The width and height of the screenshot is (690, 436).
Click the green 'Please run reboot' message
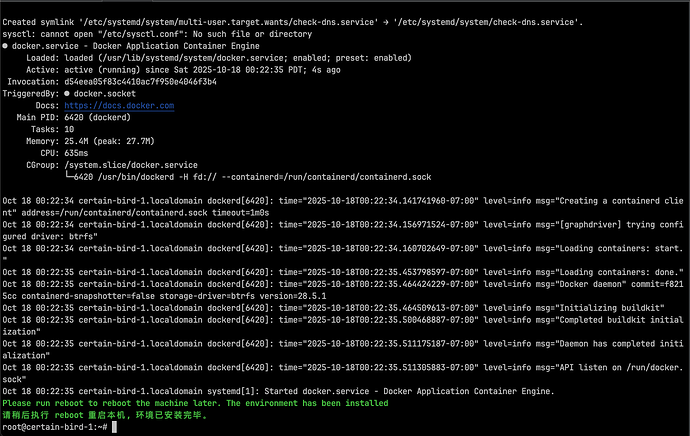195,403
